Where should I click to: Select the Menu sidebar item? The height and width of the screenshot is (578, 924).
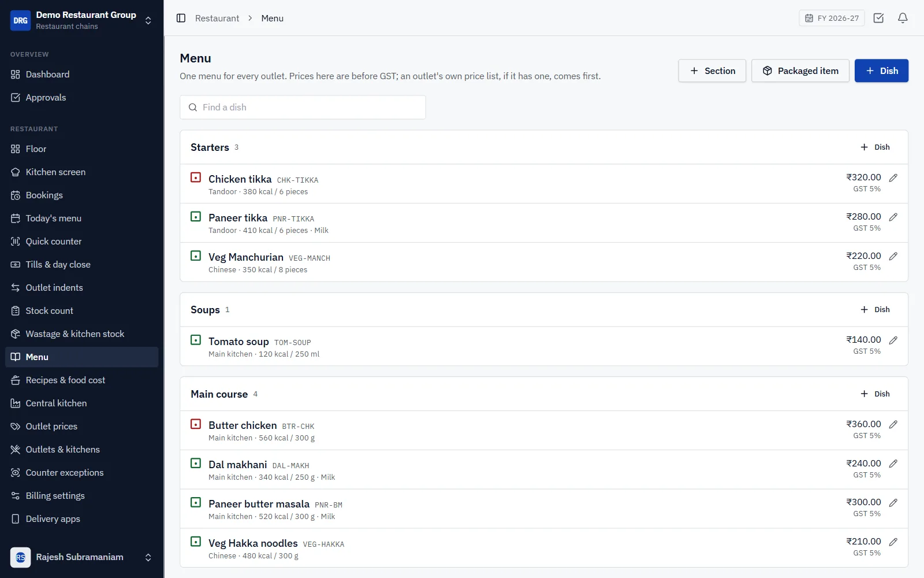tap(81, 357)
